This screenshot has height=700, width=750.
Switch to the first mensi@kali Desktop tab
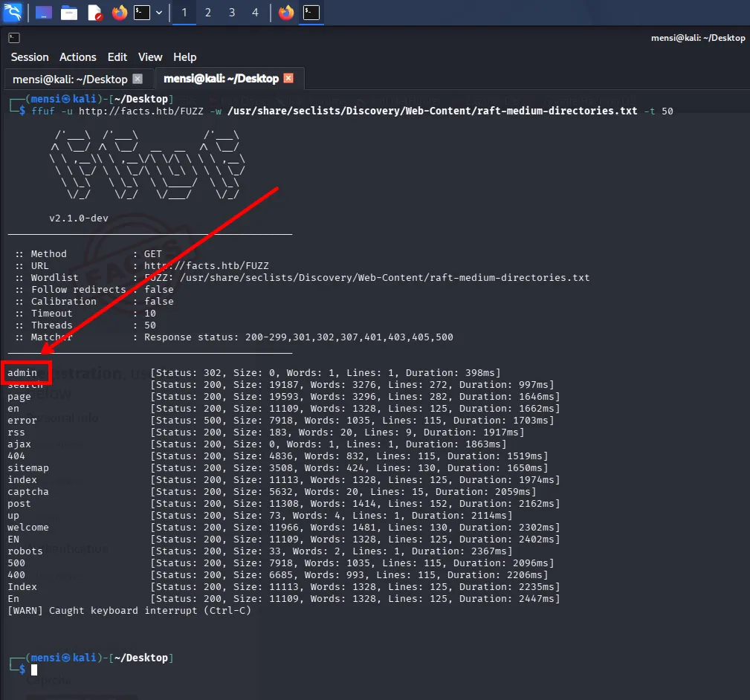pos(70,79)
